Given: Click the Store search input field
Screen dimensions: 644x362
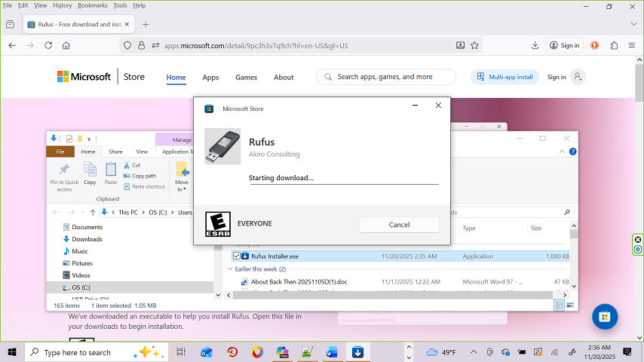Looking at the screenshot, I should pos(394,77).
